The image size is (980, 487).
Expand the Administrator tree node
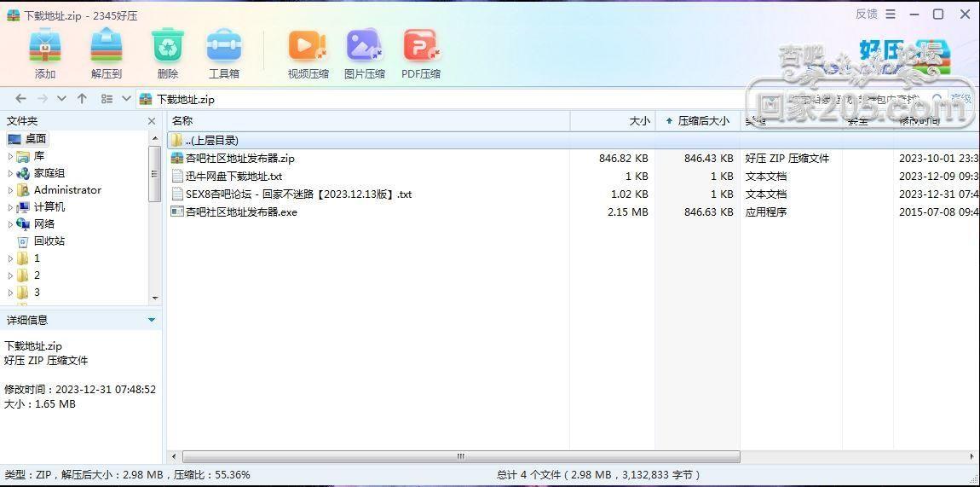(10, 190)
